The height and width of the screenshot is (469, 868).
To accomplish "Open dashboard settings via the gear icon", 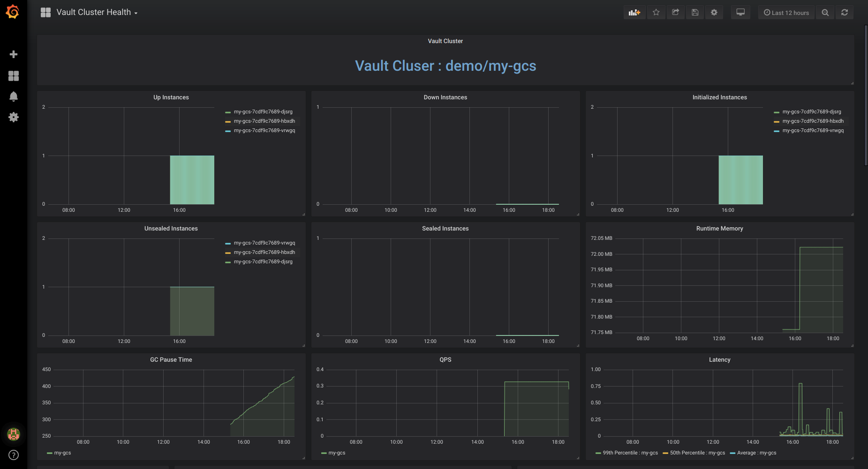I will [x=714, y=12].
